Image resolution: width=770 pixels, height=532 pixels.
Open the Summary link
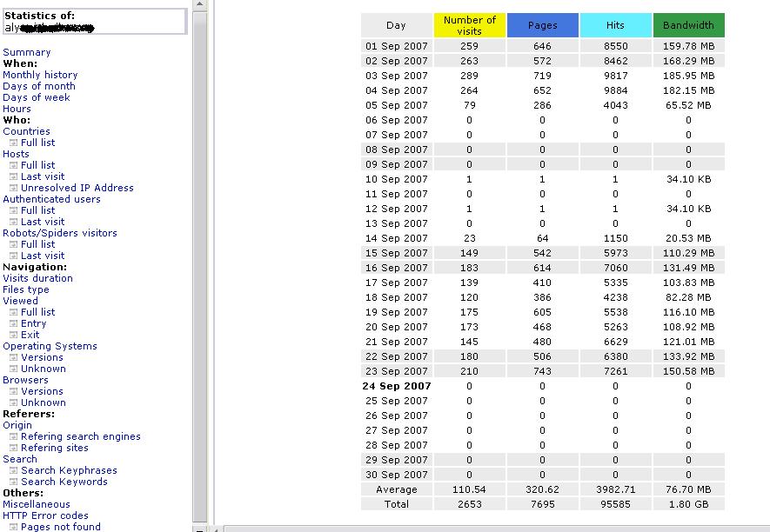(26, 52)
